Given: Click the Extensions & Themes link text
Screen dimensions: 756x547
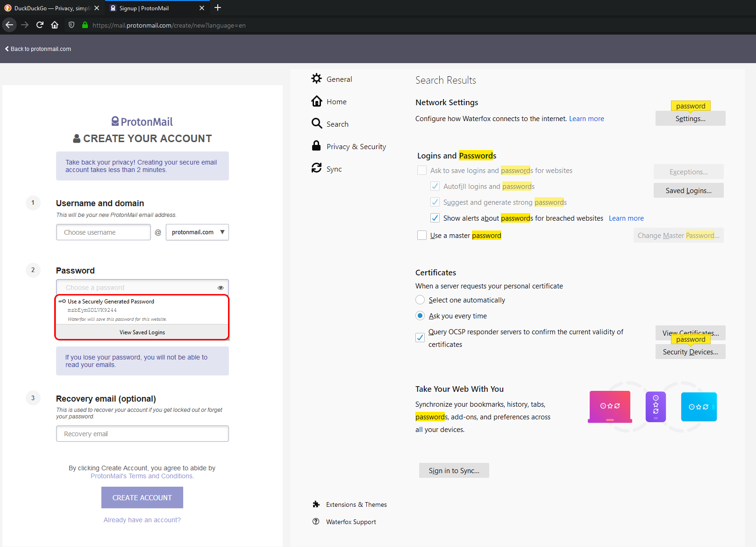Looking at the screenshot, I should [x=357, y=504].
